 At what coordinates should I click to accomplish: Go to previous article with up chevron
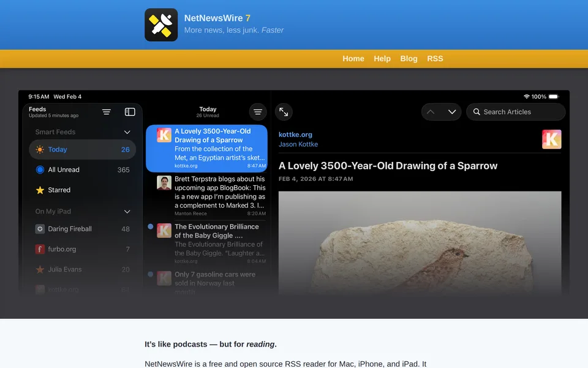431,112
